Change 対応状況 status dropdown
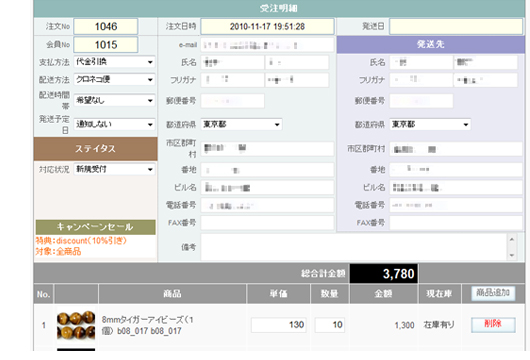530x360 pixels. click(114, 169)
